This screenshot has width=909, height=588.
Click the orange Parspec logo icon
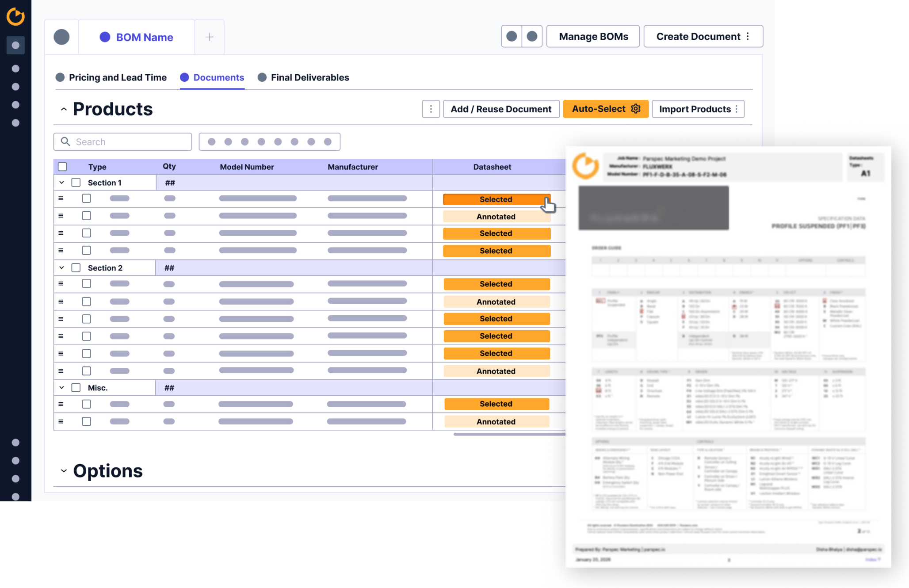click(15, 16)
